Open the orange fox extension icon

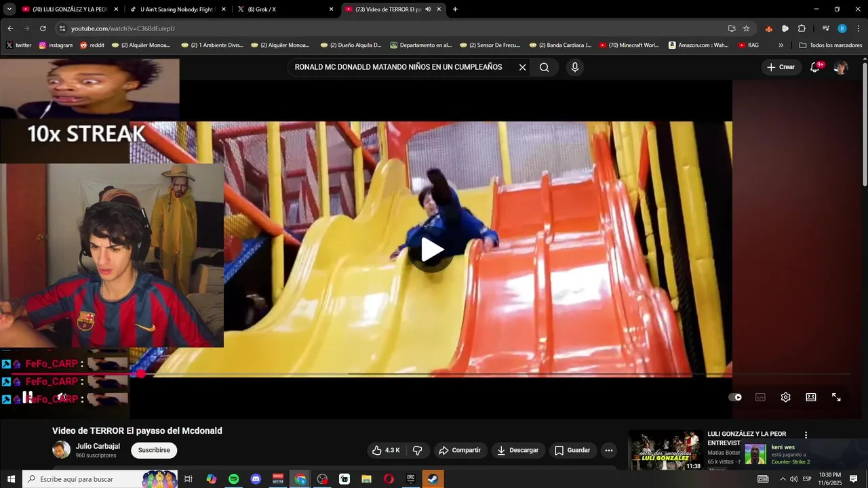(768, 28)
